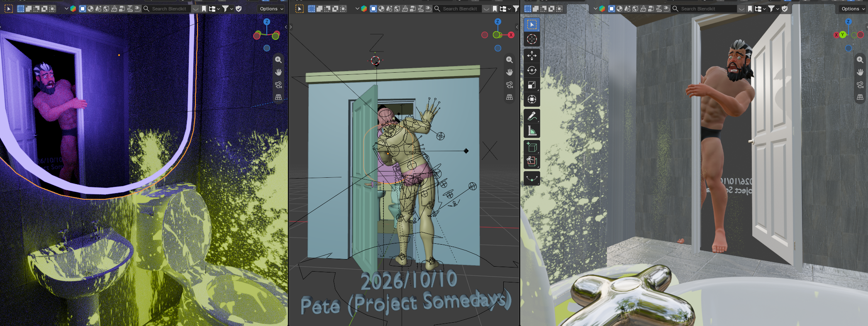Select the Brushes asset type in the middle viewport header
The height and width of the screenshot is (326, 868).
(405, 9)
